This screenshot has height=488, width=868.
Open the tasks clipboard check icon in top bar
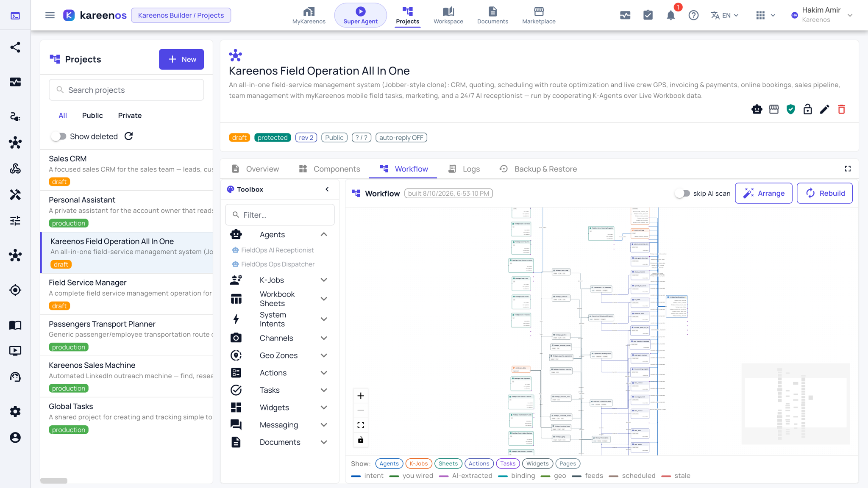click(648, 15)
